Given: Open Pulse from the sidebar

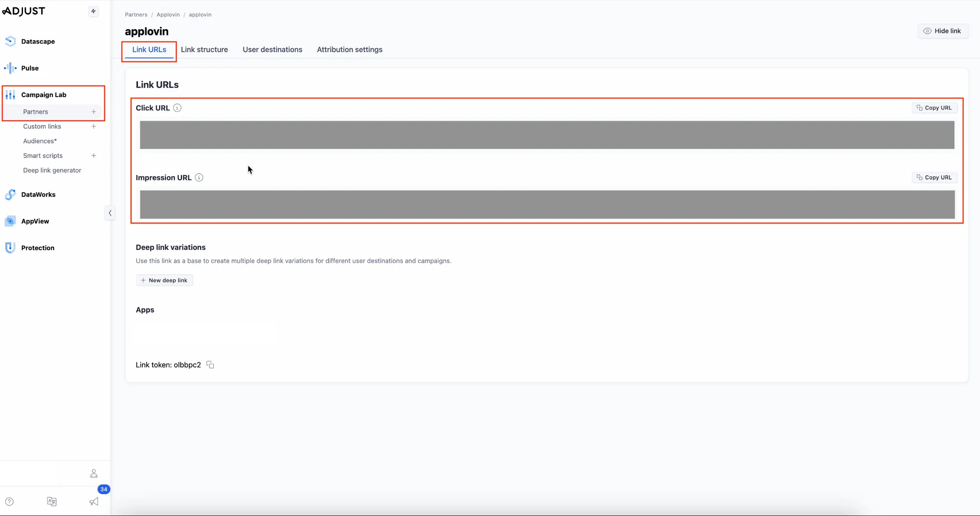Looking at the screenshot, I should point(30,68).
